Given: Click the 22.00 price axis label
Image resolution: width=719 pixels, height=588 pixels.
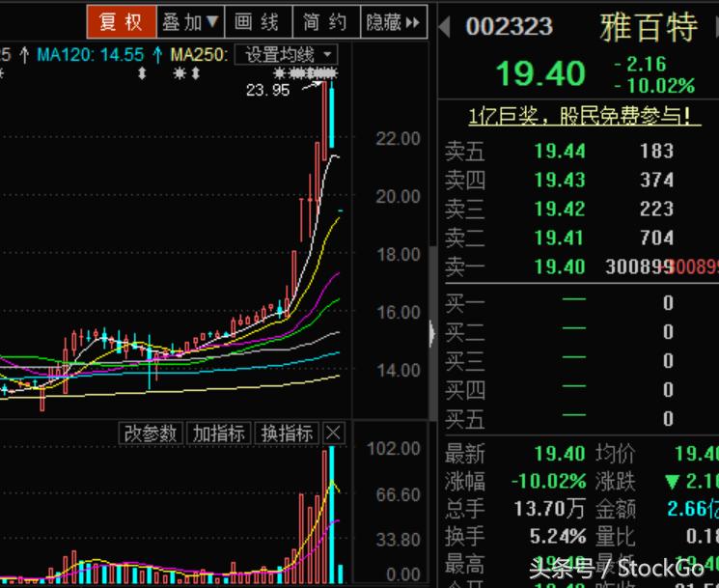Looking at the screenshot, I should pyautogui.click(x=398, y=138).
